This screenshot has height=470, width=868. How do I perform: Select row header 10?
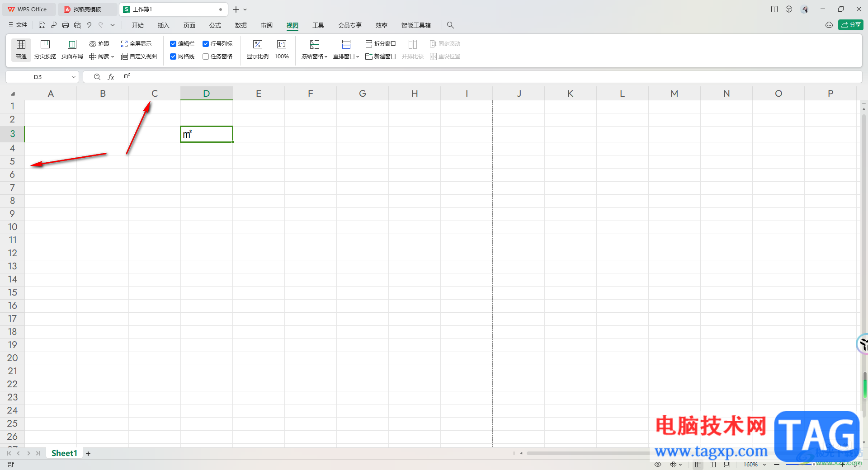click(13, 227)
